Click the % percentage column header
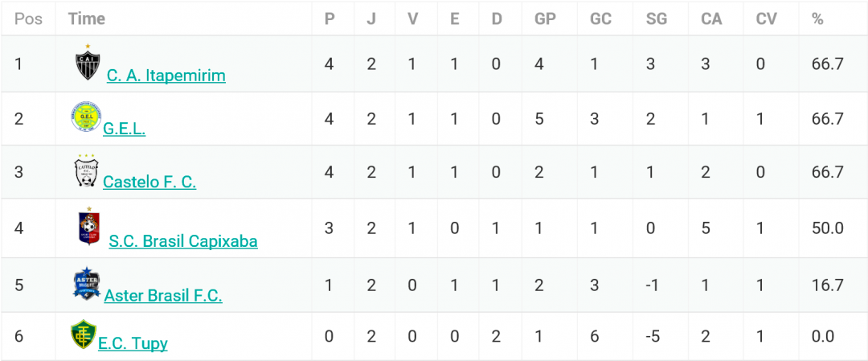 817,18
